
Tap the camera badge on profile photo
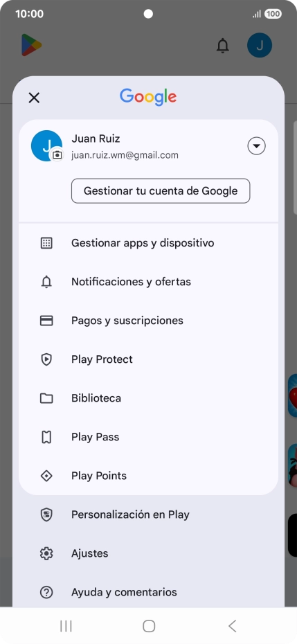tap(57, 155)
